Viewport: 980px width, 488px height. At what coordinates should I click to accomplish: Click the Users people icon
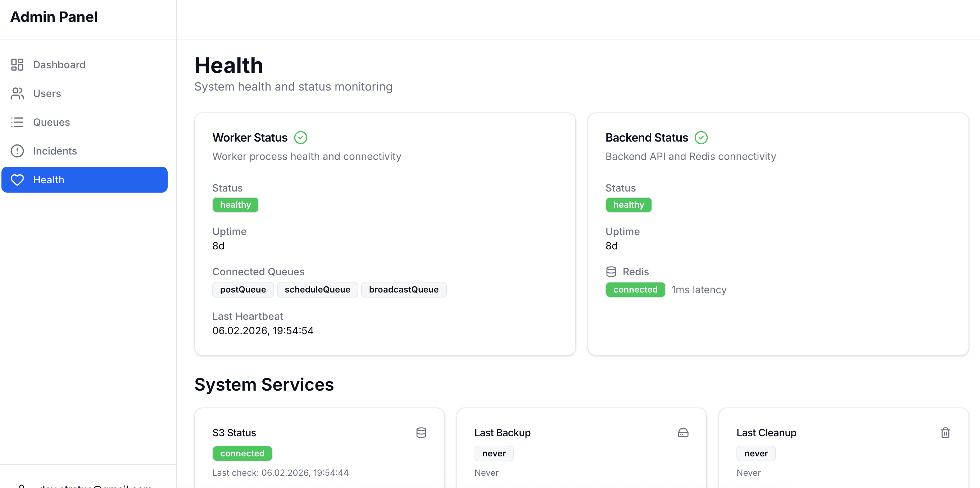[17, 93]
